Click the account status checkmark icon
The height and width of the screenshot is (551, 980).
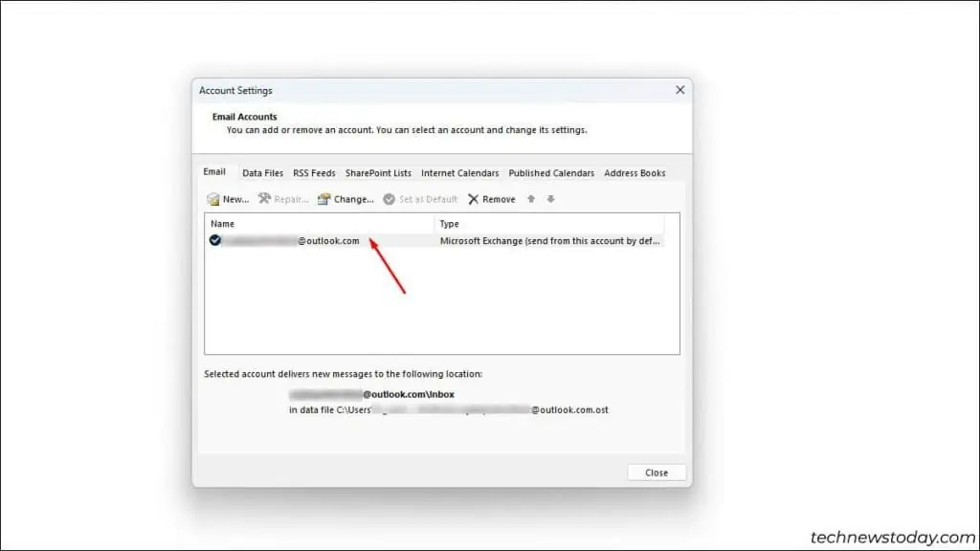[x=214, y=241]
